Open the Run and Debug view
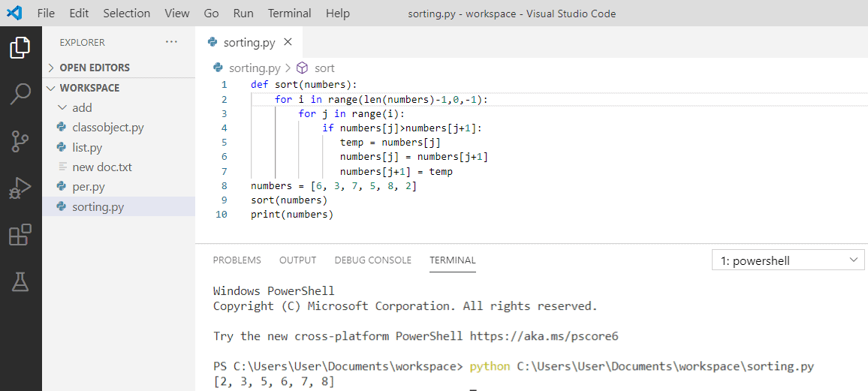Screen dimensions: 868x391 tap(20, 189)
